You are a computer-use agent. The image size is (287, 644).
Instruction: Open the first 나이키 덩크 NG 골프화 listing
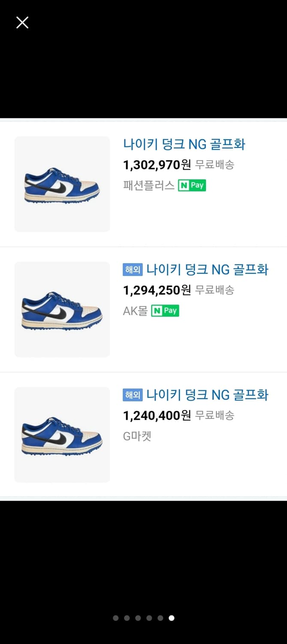coord(184,144)
